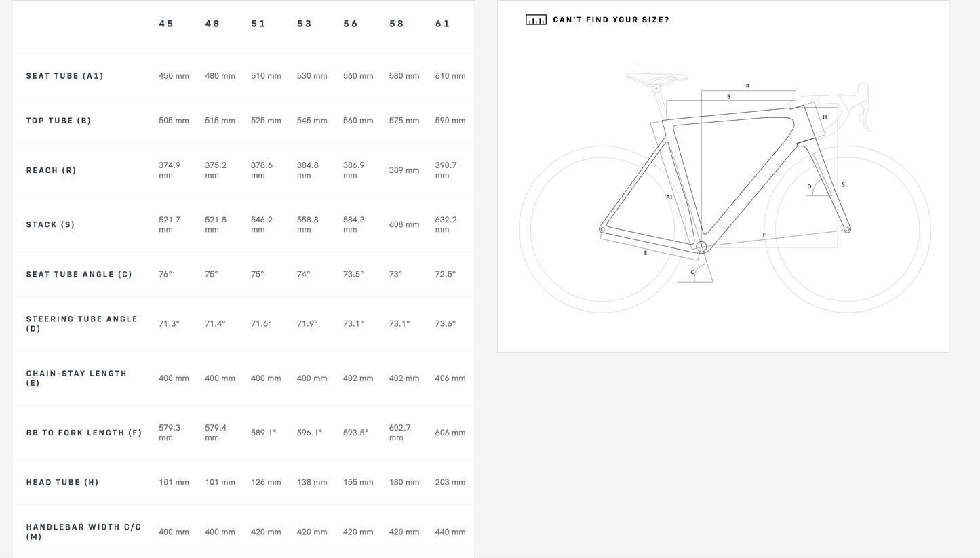Click the Handlebar Width C/C (M) label
The height and width of the screenshot is (558, 980).
84,532
